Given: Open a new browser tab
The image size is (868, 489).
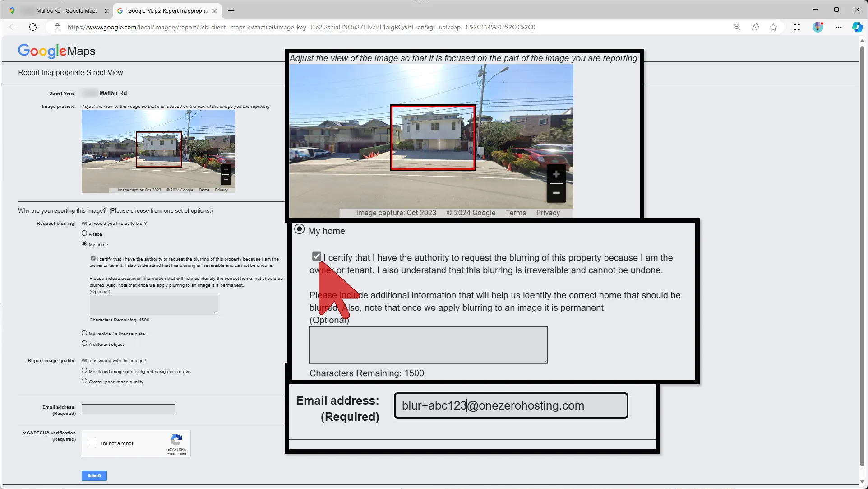Looking at the screenshot, I should click(x=231, y=11).
